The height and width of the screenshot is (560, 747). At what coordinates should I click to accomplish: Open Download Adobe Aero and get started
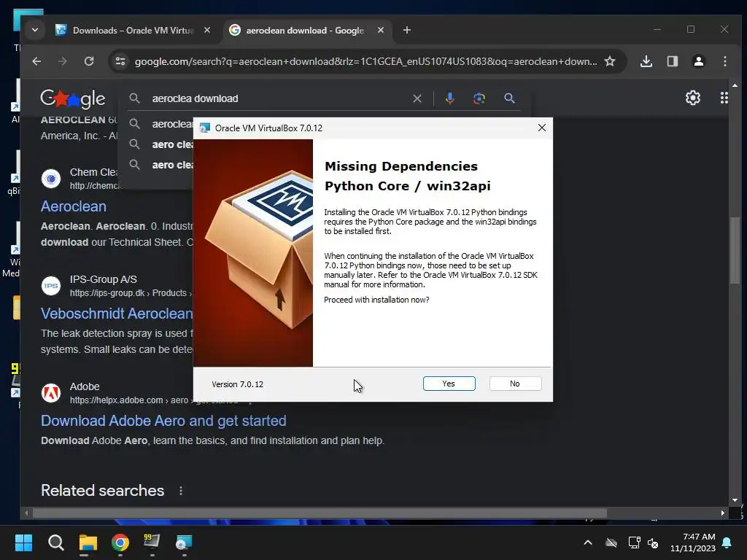coord(163,421)
